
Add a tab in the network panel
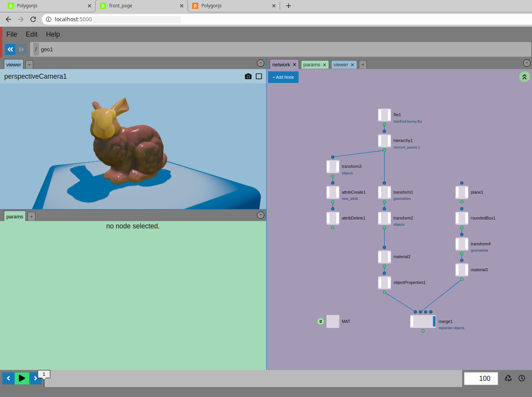click(x=363, y=64)
